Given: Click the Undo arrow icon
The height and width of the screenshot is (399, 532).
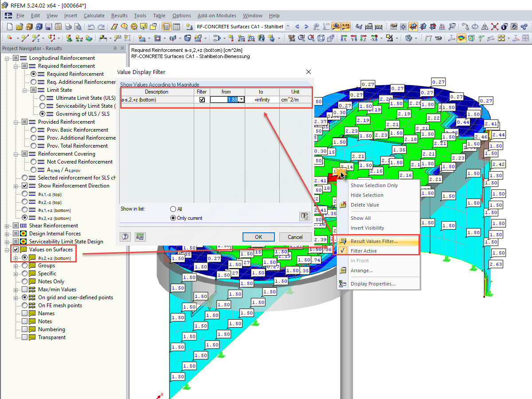Looking at the screenshot, I should tap(91, 27).
